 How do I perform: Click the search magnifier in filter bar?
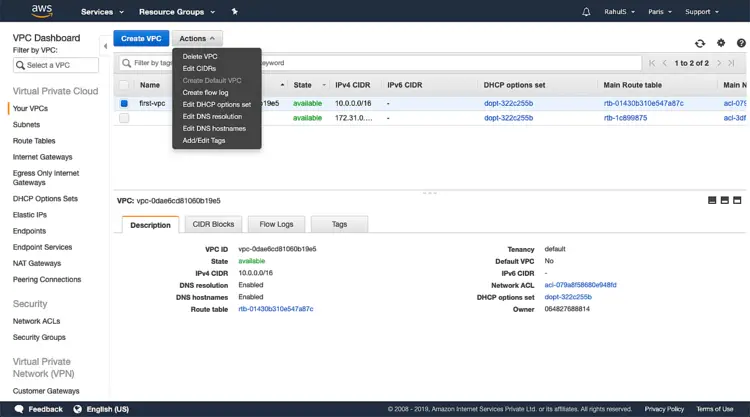pyautogui.click(x=127, y=63)
